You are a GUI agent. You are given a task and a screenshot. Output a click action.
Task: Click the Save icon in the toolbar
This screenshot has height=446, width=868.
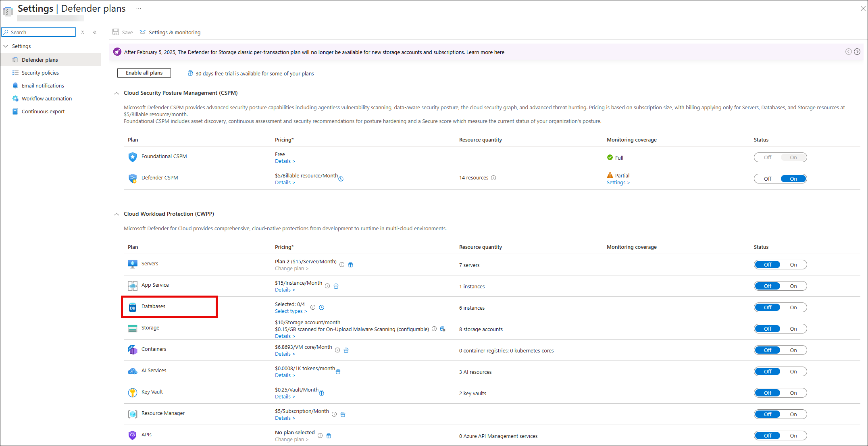116,32
